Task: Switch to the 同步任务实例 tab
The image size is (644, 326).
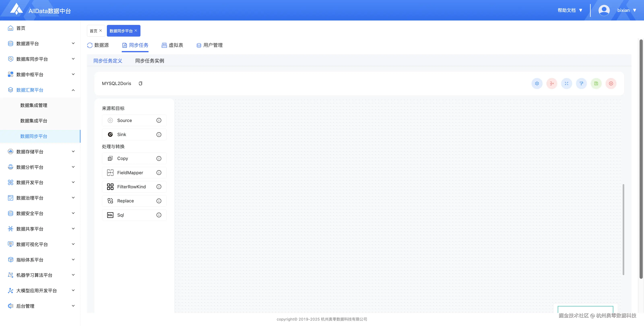Action: [x=150, y=61]
